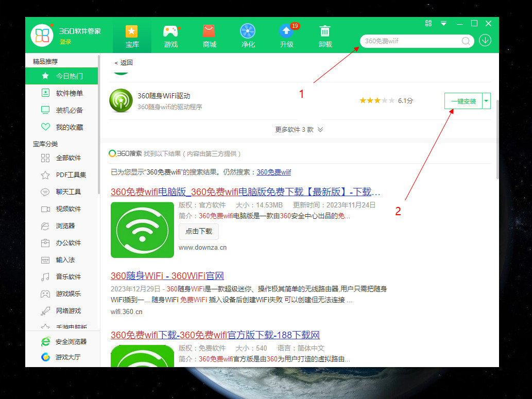The width and height of the screenshot is (532, 399).
Task: Click the sidebar vertical scrollbar
Action: pyautogui.click(x=99, y=124)
